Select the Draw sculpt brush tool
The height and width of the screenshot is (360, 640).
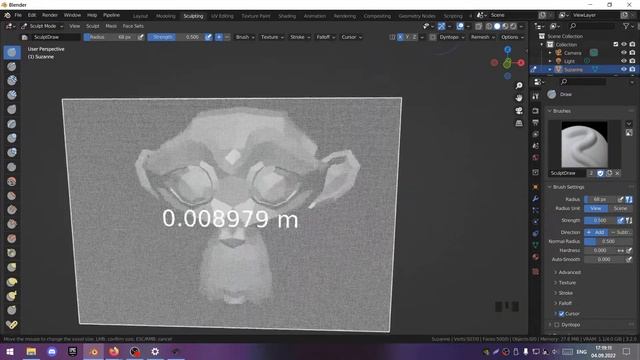click(x=12, y=52)
